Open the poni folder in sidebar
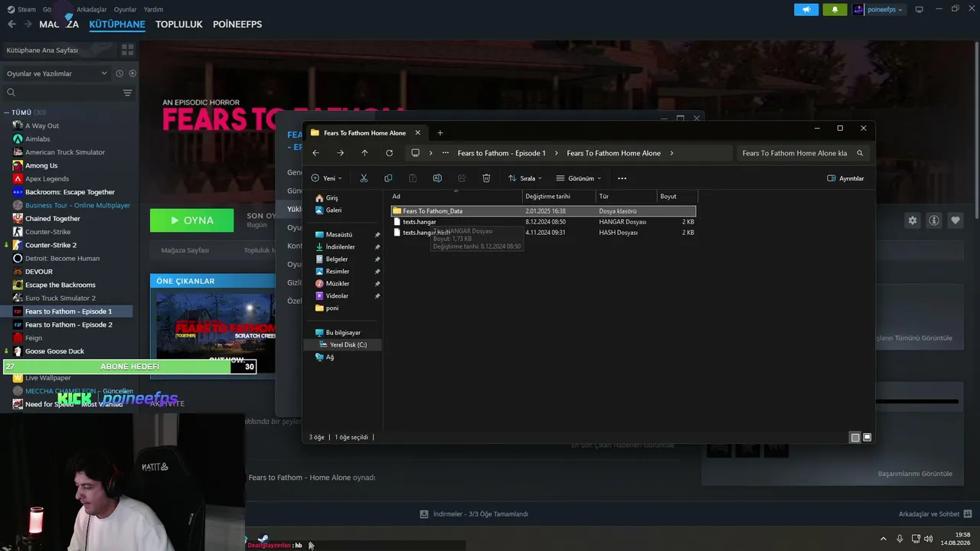Screen dimensions: 980x551 pos(327,308)
